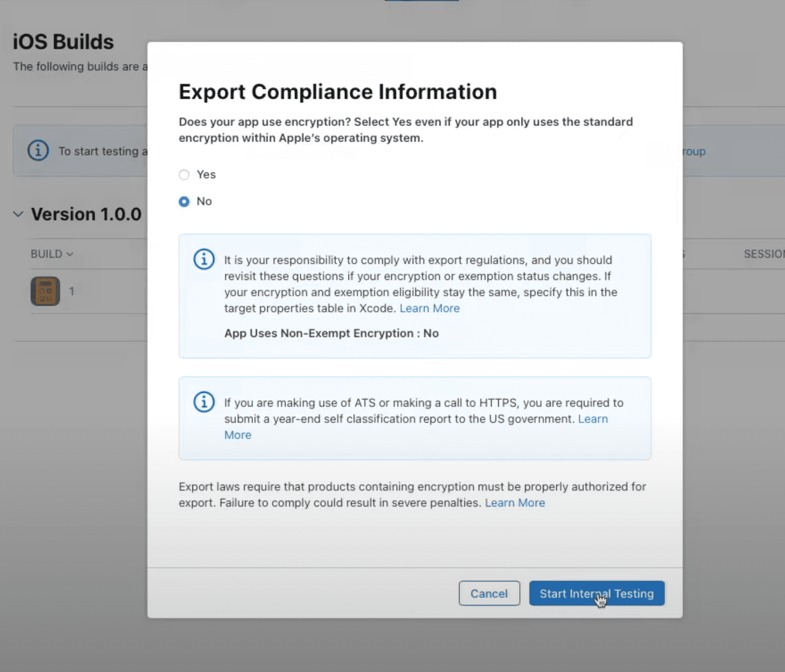
Task: Collapse the Version 1.0.0 chevron
Action: tap(18, 214)
